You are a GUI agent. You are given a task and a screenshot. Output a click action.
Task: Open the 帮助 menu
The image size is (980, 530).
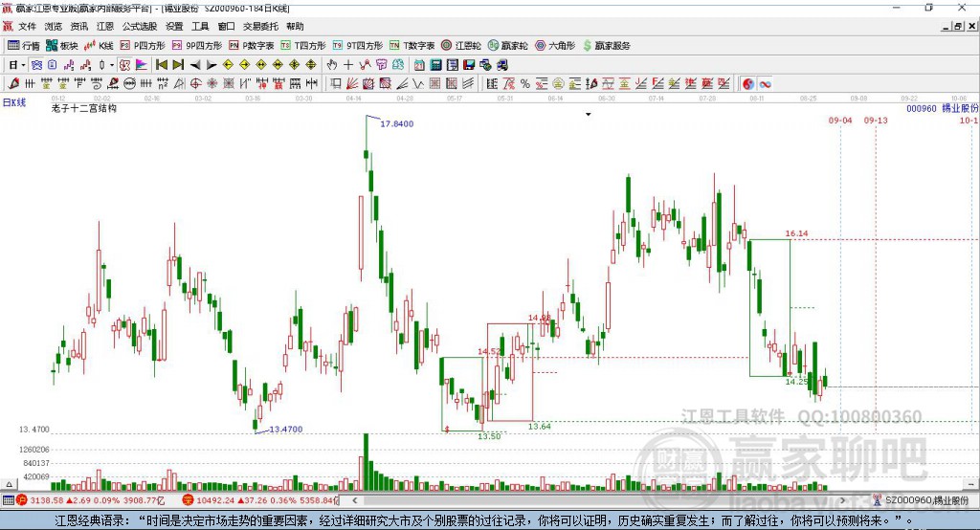(x=295, y=26)
